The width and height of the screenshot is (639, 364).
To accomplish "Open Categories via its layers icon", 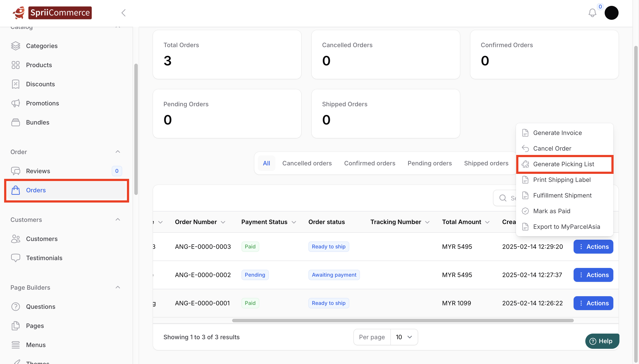I will [15, 46].
